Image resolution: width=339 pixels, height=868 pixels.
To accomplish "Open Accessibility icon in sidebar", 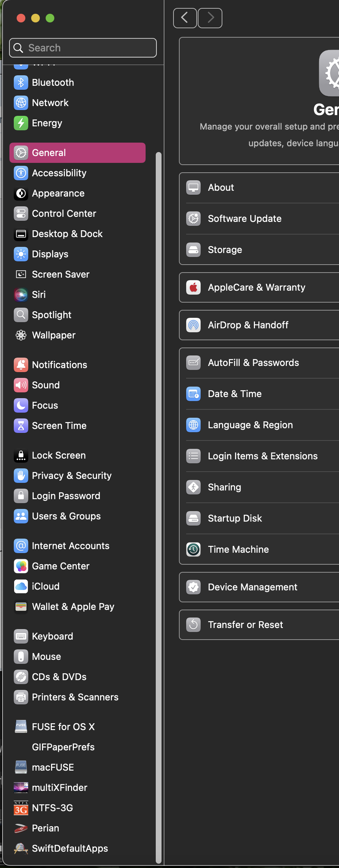I will [x=21, y=173].
